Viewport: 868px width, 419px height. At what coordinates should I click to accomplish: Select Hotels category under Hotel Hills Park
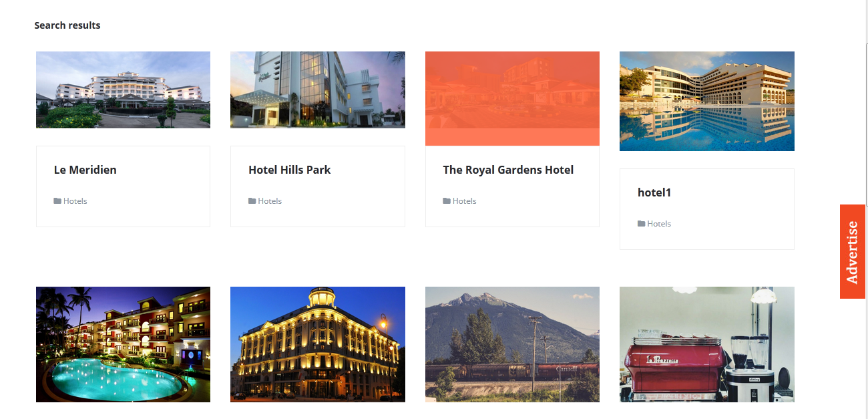point(270,201)
